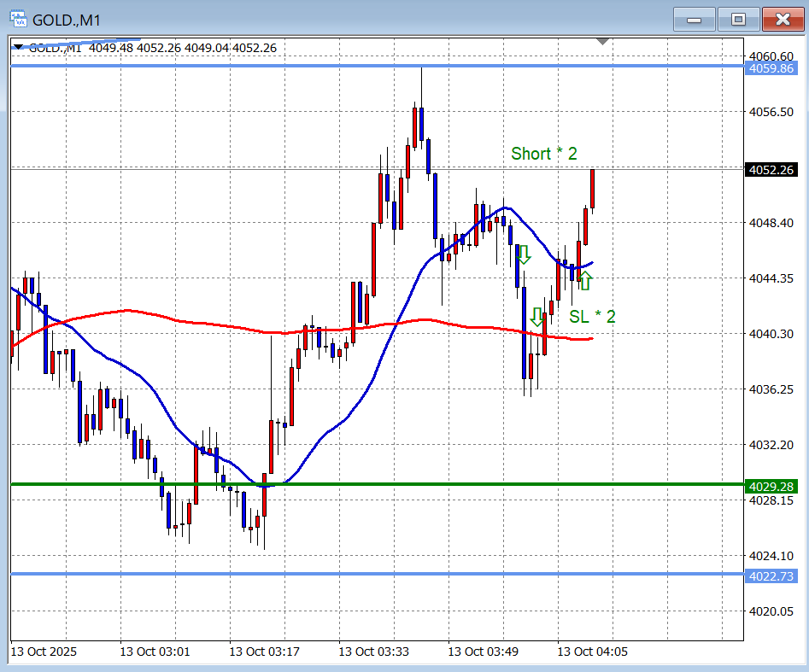Click the lower green down arrow marker
This screenshot has height=672, width=809.
pos(536,317)
